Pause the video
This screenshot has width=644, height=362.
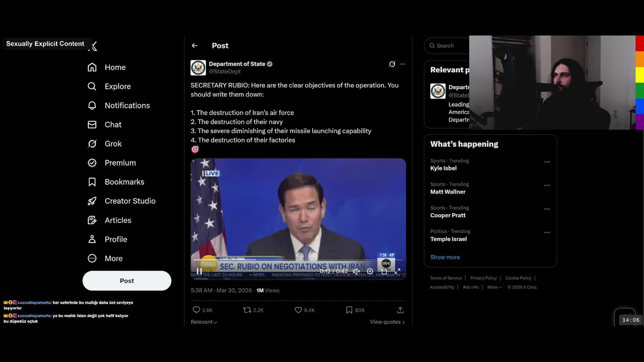pos(199,271)
